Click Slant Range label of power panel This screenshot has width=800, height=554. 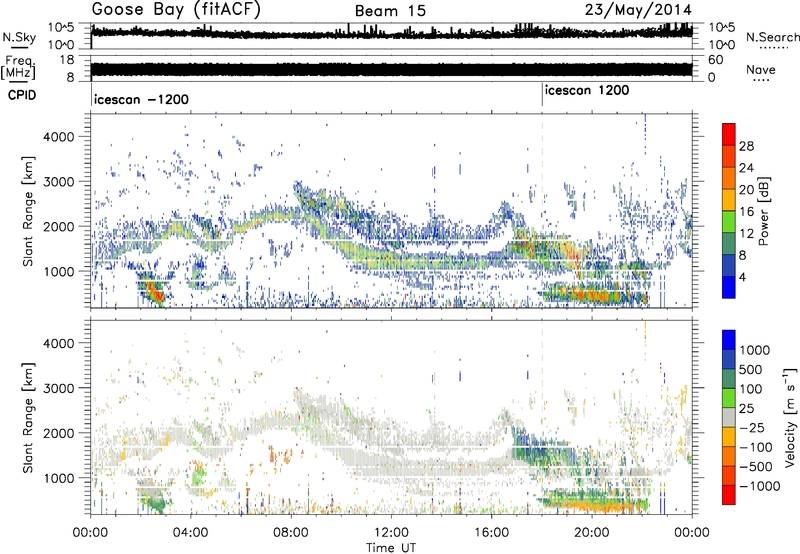point(28,211)
